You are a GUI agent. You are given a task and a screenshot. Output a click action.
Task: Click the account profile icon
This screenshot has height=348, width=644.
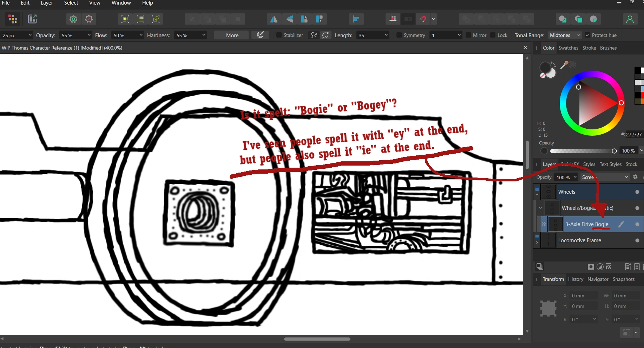[x=630, y=19]
